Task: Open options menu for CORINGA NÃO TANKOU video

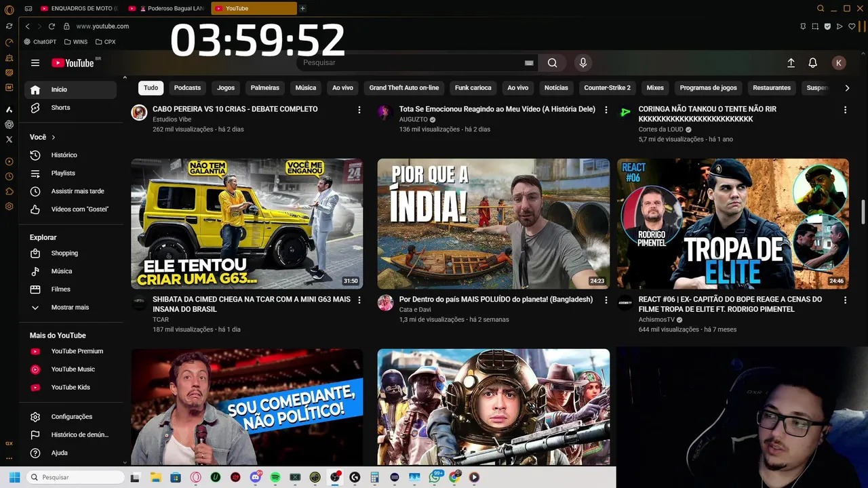Action: [845, 110]
